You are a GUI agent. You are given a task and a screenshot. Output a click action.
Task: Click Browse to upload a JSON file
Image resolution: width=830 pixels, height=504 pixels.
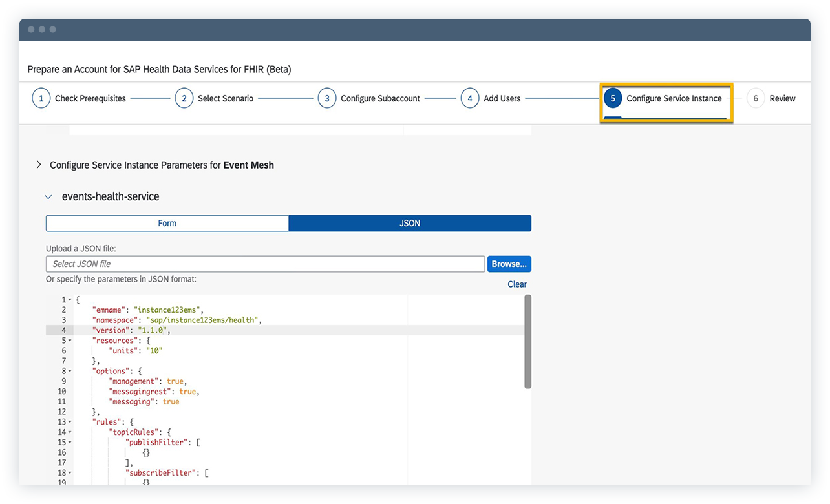pos(509,264)
